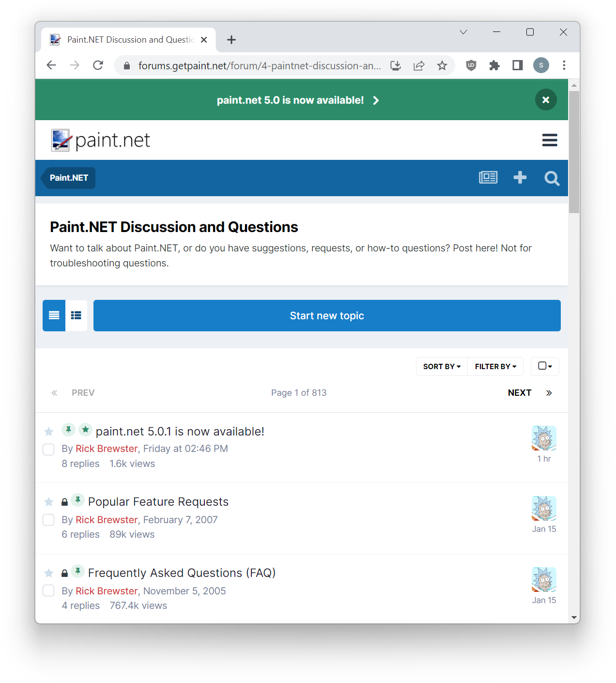The image size is (616, 683).
Task: Tick checkbox for paint.net 5.0.1 topic
Action: click(x=48, y=450)
